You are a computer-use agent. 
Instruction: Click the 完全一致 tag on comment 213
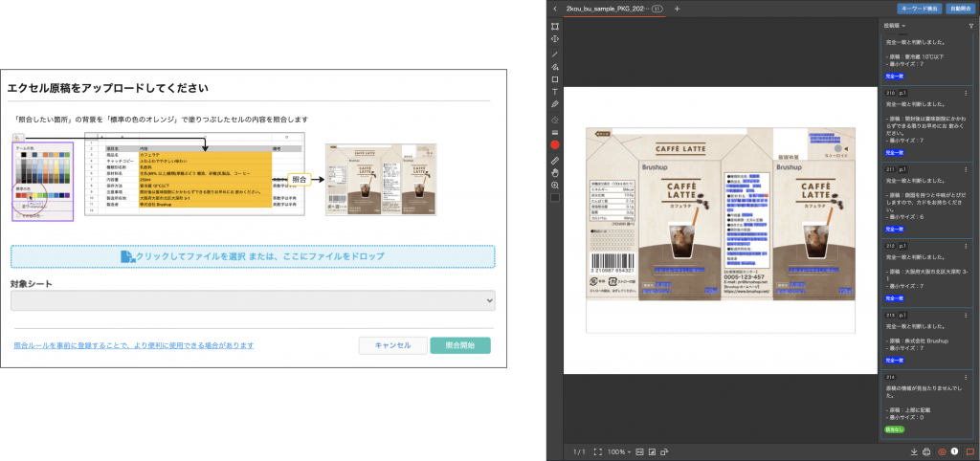(x=895, y=361)
